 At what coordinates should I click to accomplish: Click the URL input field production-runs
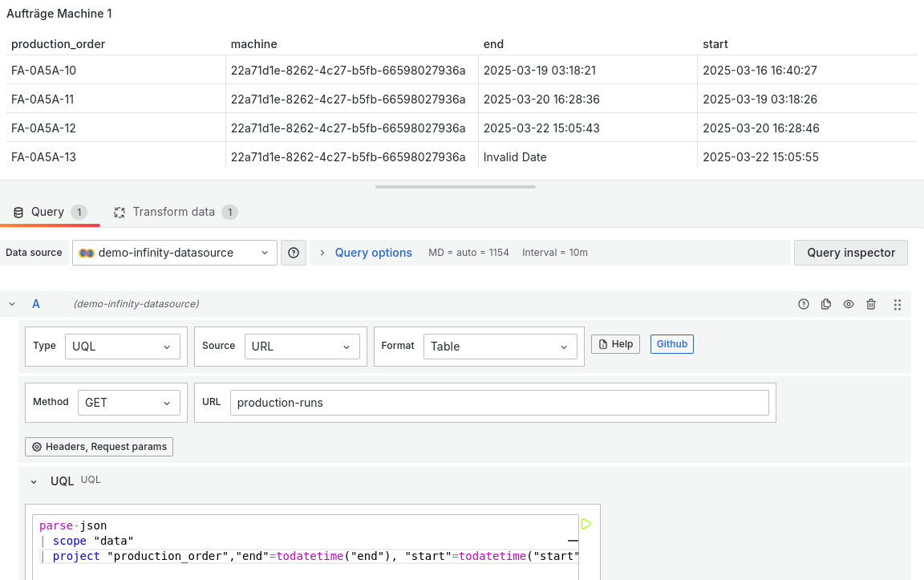499,403
